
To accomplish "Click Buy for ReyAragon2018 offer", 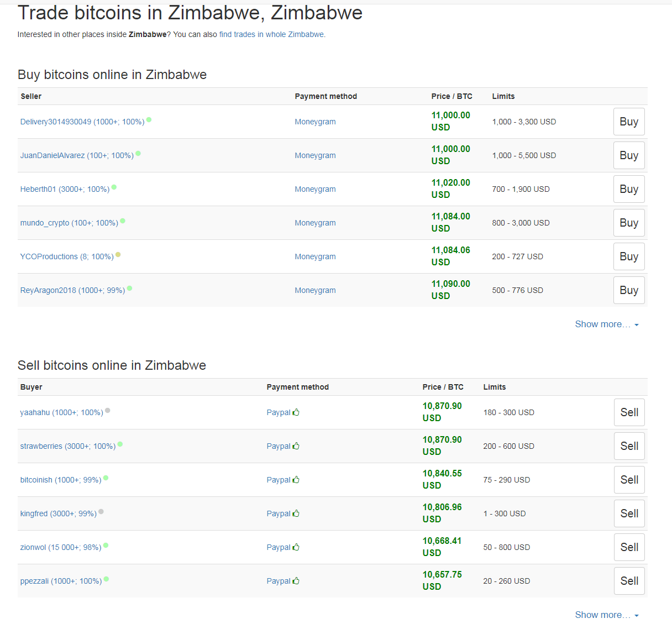I will pyautogui.click(x=629, y=290).
